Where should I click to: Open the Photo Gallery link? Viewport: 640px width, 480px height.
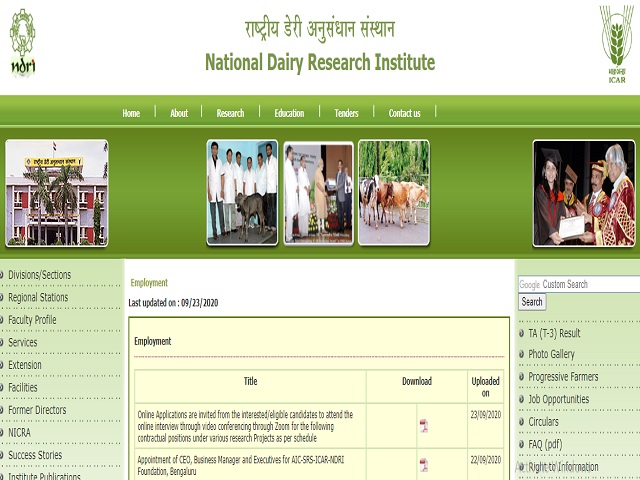pos(551,354)
